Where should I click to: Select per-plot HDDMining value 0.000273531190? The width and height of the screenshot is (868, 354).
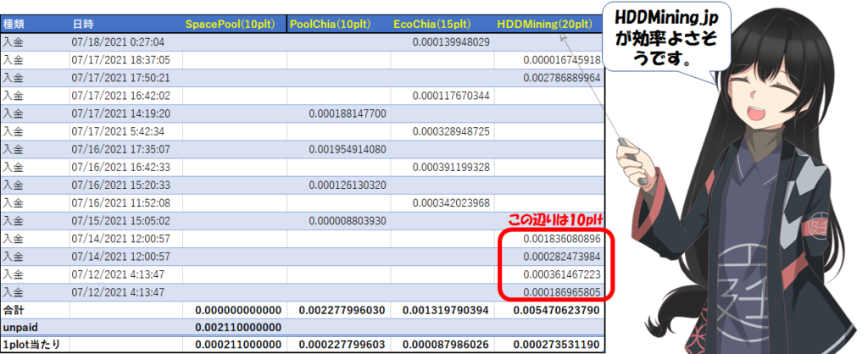pos(556,346)
